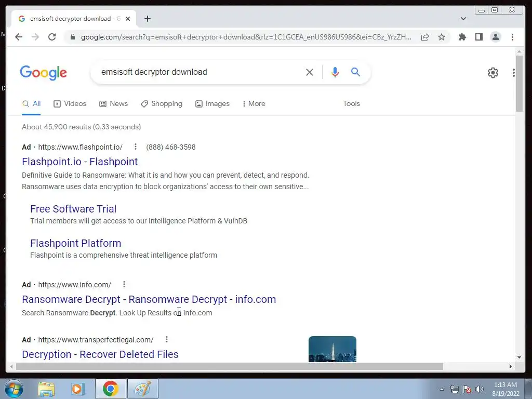Expand the tab search chevron
Viewport: 532px width, 399px height.
pos(463,19)
